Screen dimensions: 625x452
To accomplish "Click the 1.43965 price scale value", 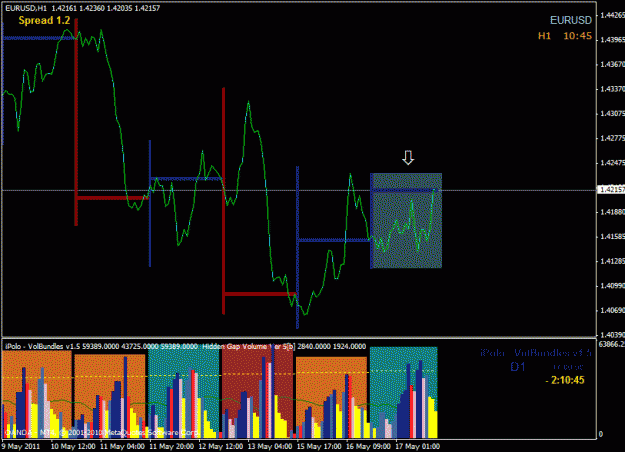I will tap(612, 40).
